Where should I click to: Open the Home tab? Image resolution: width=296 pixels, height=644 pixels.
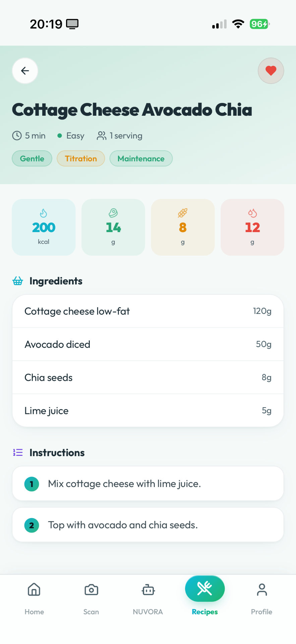click(x=34, y=599)
